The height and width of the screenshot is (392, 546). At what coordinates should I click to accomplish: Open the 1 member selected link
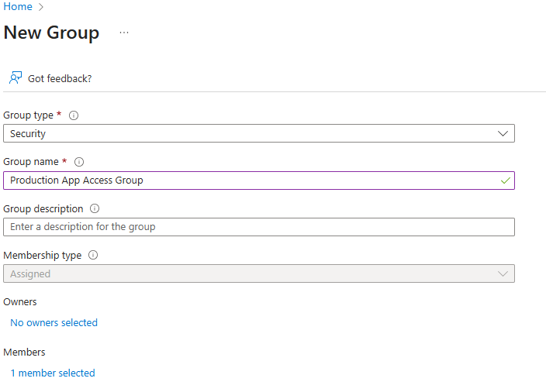pyautogui.click(x=52, y=373)
